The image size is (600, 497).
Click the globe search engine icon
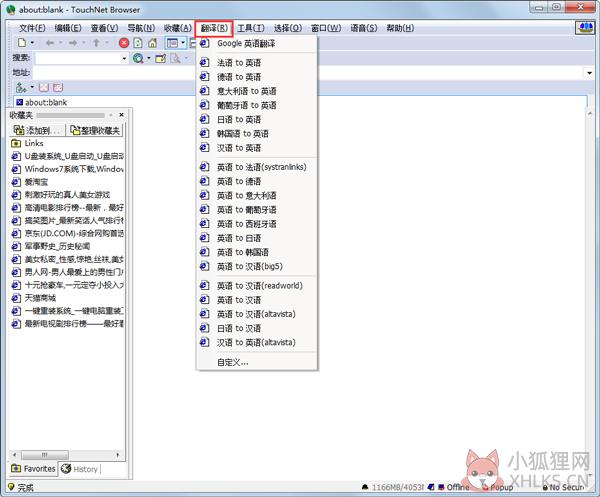(138, 58)
